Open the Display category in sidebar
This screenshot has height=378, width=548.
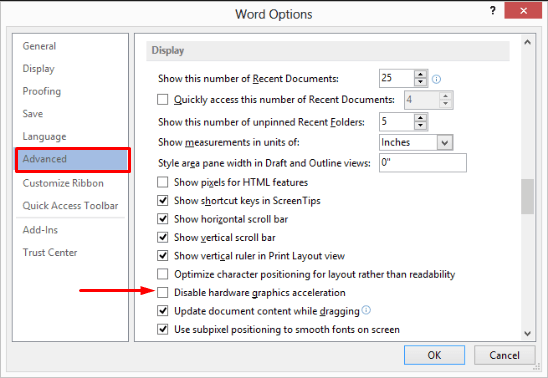(38, 69)
